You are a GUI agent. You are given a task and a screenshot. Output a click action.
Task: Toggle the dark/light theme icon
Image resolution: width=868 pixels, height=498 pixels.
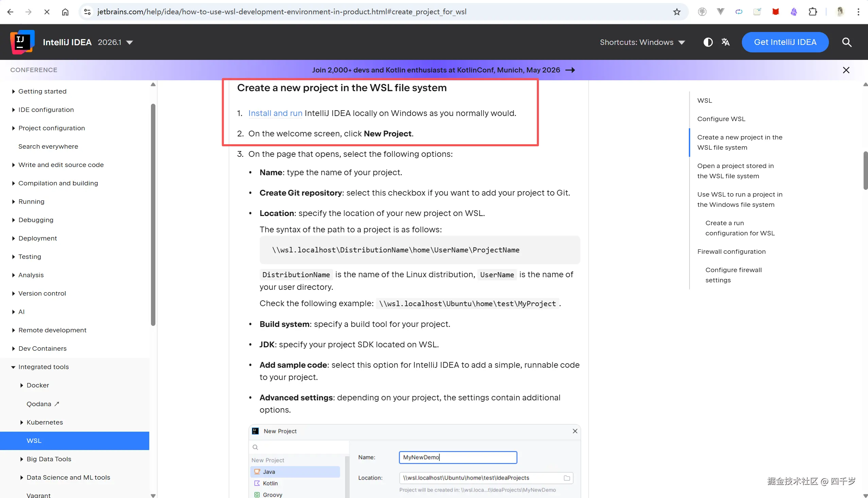[708, 42]
